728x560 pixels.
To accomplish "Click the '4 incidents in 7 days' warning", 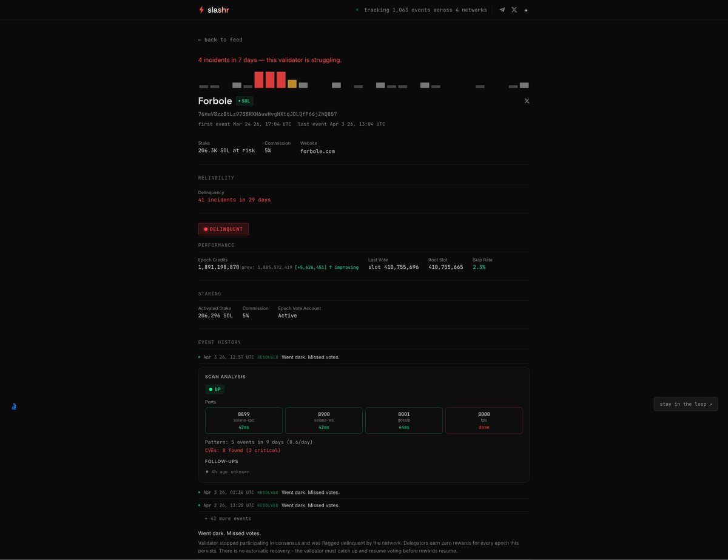I will (x=270, y=60).
